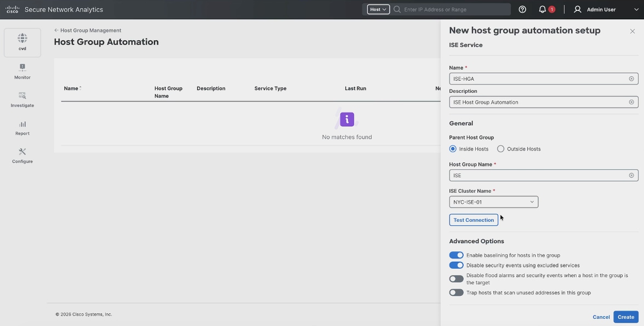
Task: Select the cvd domain globe icon
Action: (22, 38)
